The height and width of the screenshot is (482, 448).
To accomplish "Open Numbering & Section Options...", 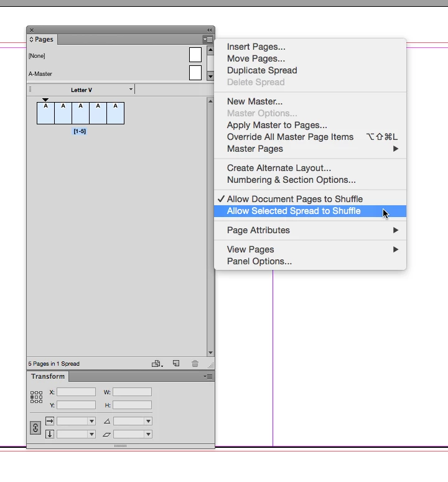I will coord(310,180).
